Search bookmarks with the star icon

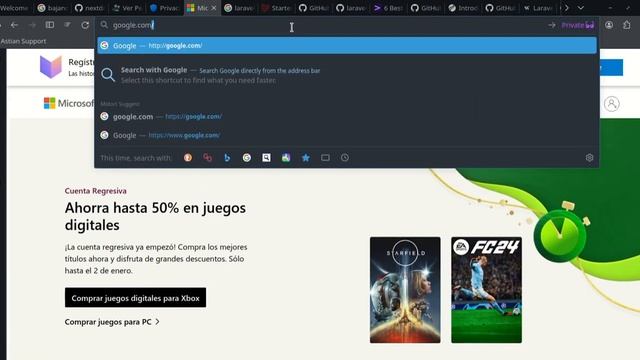point(305,158)
